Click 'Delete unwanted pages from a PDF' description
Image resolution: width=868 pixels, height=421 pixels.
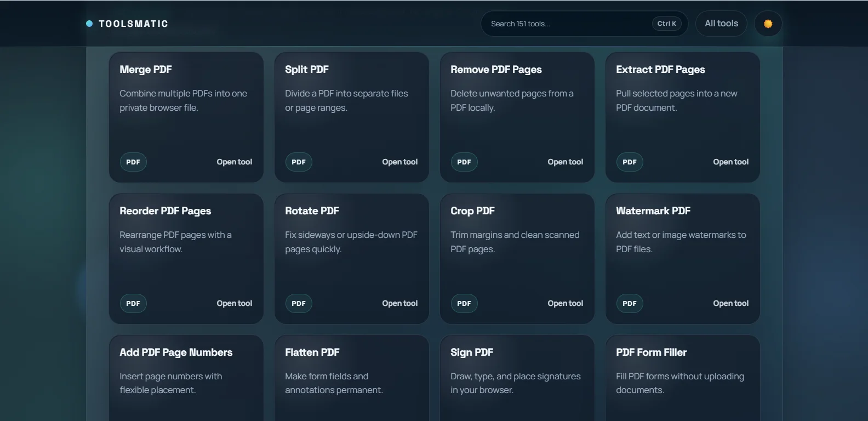tap(512, 100)
